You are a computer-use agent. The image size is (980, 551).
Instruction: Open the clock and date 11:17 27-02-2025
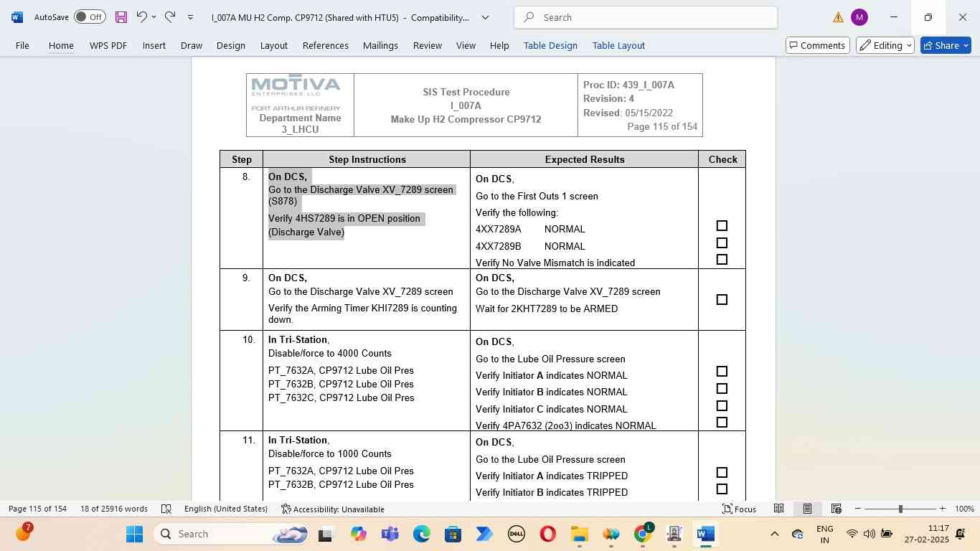tap(926, 534)
